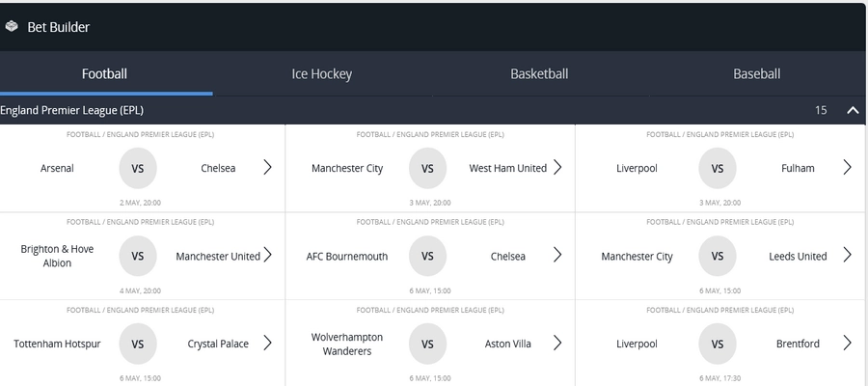Open Arsenal vs Chelsea match arrow

click(x=268, y=167)
